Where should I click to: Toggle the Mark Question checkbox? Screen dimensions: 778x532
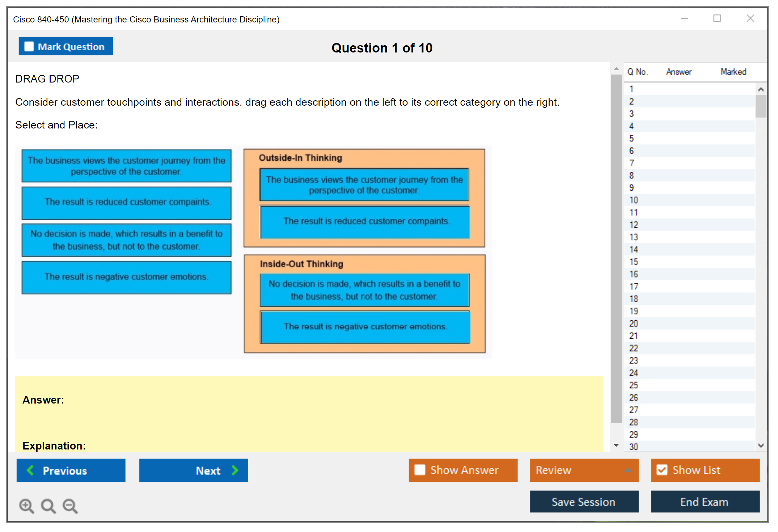[29, 46]
